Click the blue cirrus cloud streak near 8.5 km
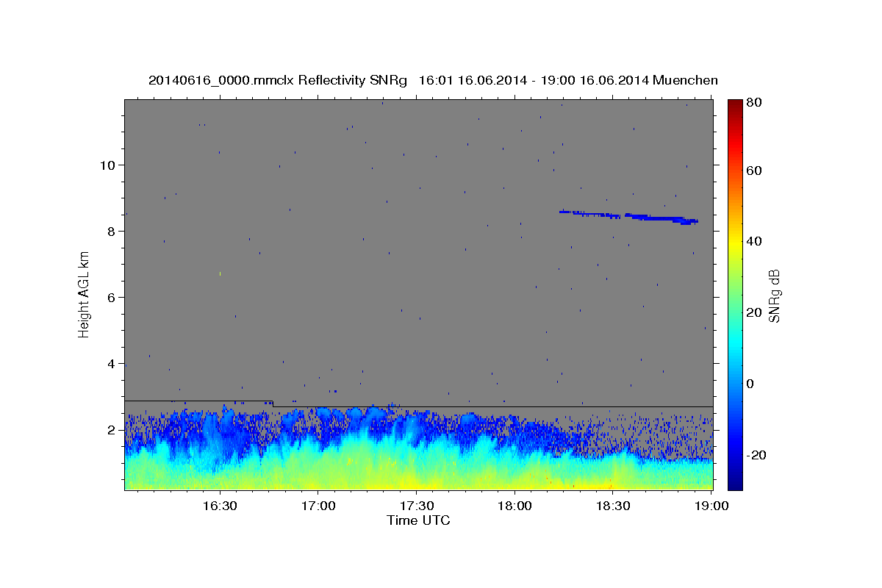Viewport: 882px width, 588px height. click(628, 216)
